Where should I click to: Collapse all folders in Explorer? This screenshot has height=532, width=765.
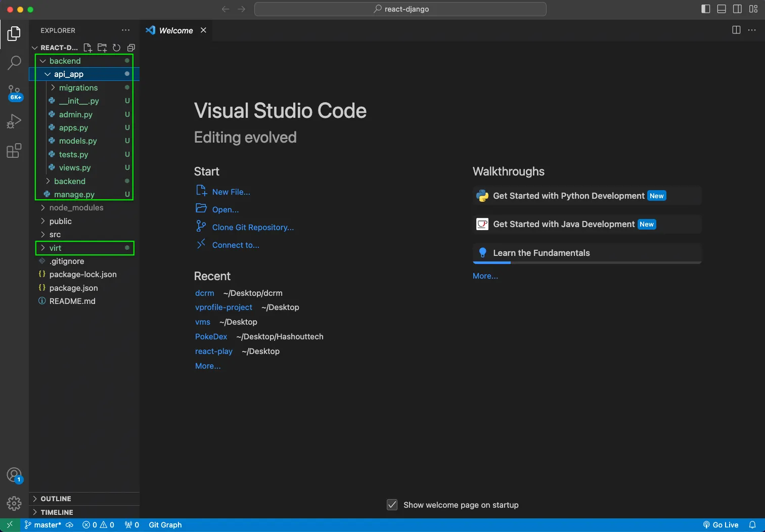tap(131, 48)
